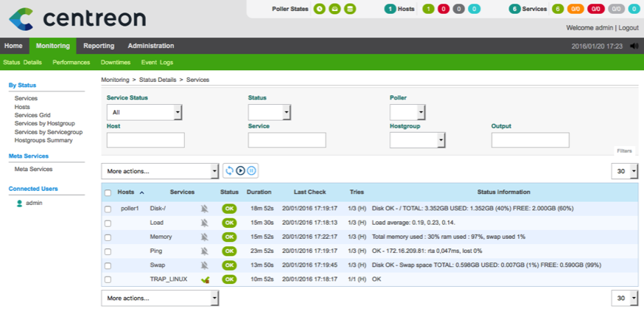This screenshot has width=644, height=320.
Task: Click the Logout link
Action: tap(628, 27)
